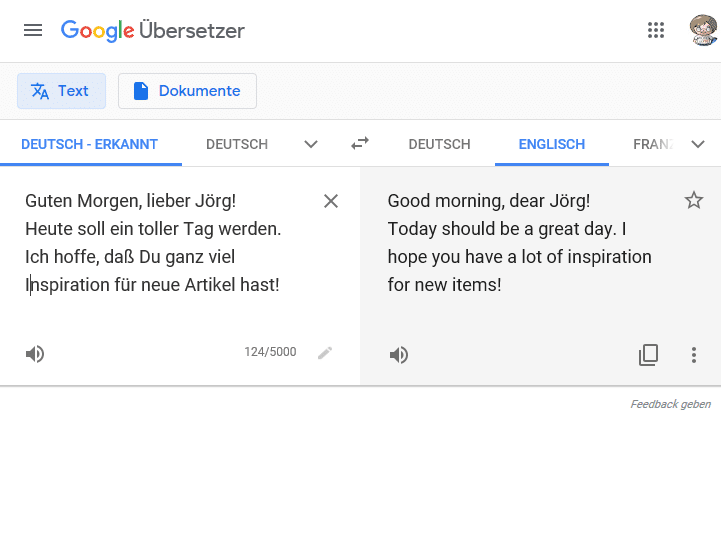Viewport: 721px width, 538px height.
Task: Open the hamburger main menu
Action: point(33,30)
